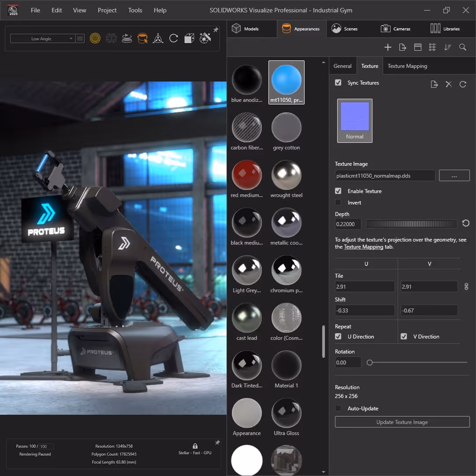
Task: Open the Low Angle camera dropdown
Action: [43, 38]
